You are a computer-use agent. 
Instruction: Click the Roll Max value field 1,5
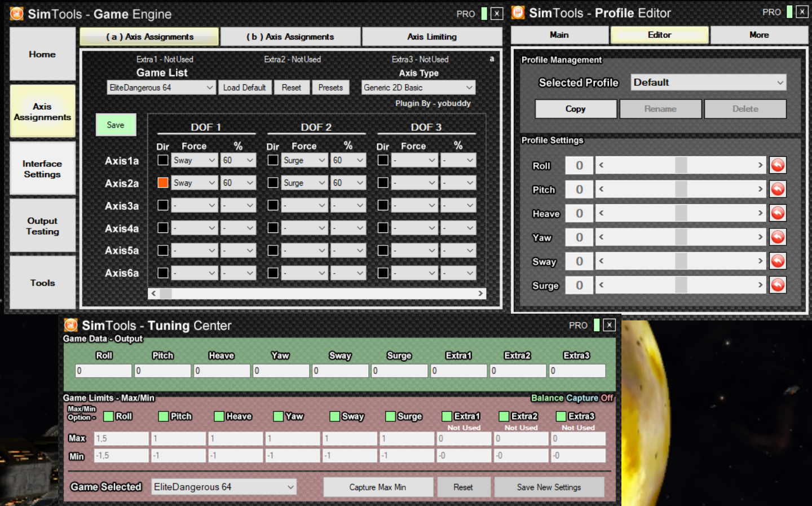pyautogui.click(x=121, y=438)
